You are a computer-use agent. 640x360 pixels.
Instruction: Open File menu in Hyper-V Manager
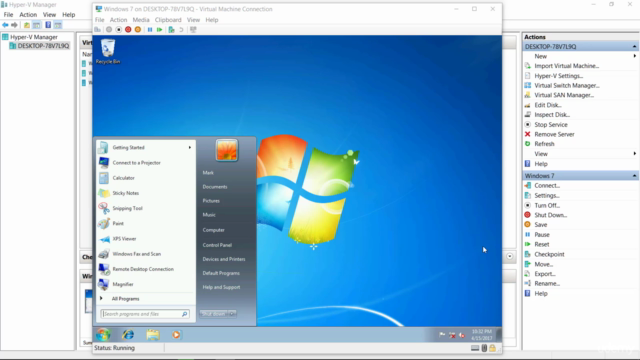(8, 14)
